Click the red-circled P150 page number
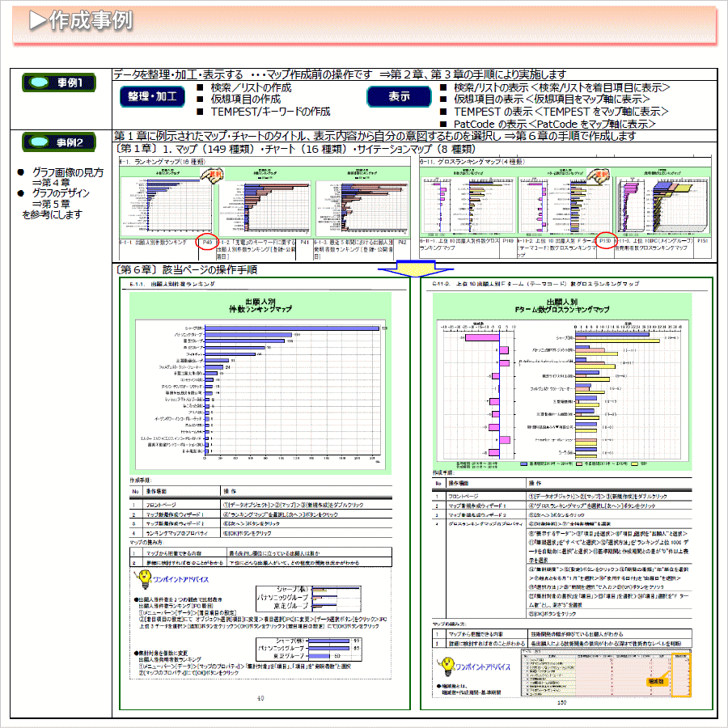 605,242
